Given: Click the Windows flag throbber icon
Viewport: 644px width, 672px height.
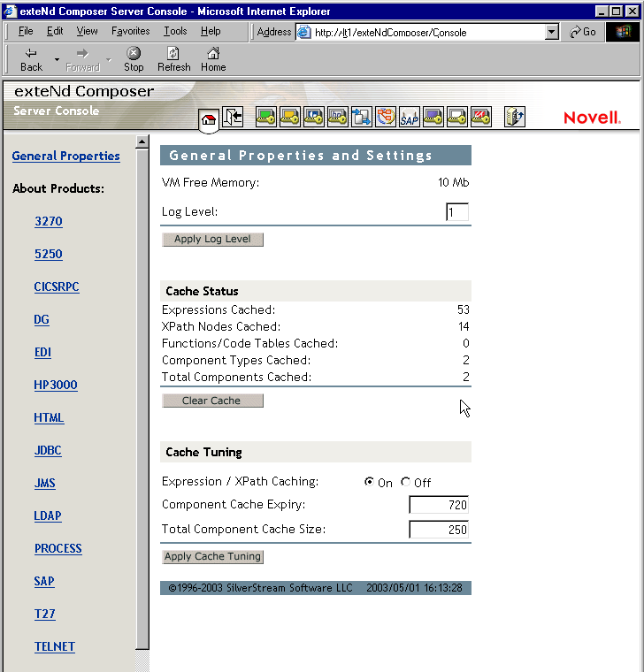Looking at the screenshot, I should coord(623,32).
